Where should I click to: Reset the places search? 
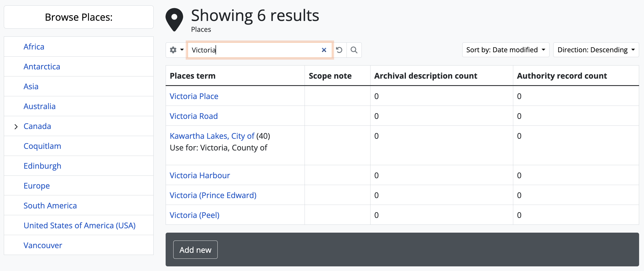[x=339, y=50]
